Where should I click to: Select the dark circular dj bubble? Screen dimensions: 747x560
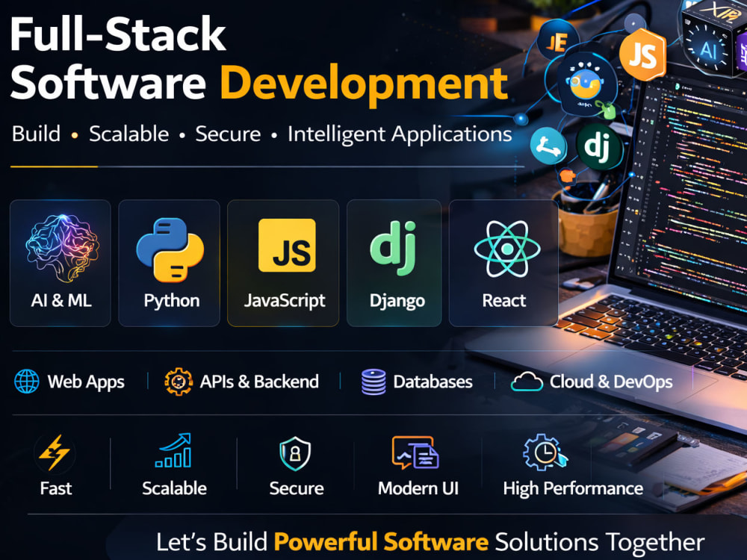(x=599, y=146)
